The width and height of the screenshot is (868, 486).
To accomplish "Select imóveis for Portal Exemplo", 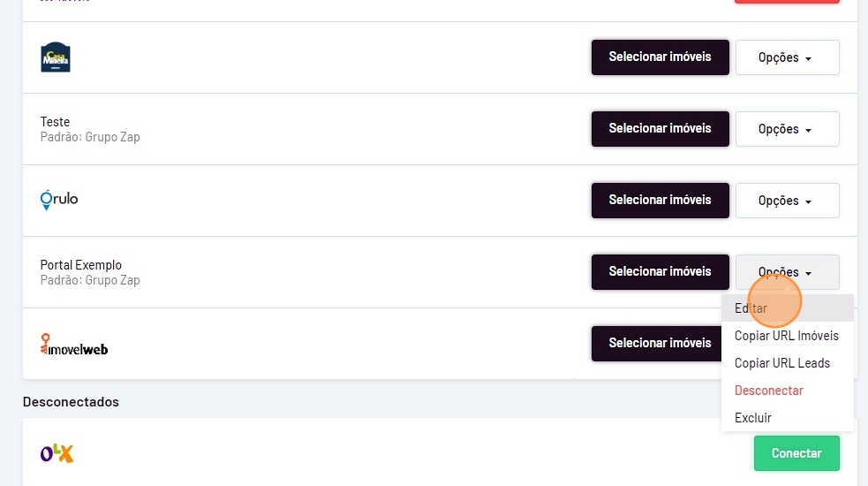I will point(660,272).
